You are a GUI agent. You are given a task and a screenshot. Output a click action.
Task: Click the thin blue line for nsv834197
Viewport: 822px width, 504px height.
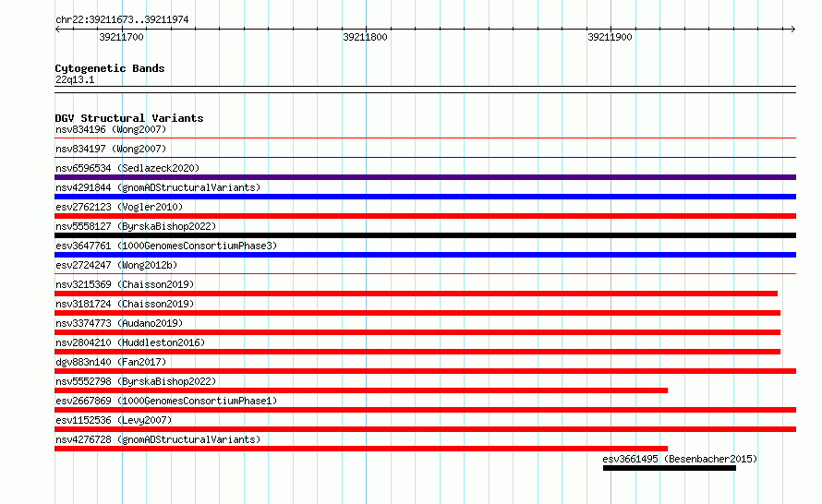425,157
